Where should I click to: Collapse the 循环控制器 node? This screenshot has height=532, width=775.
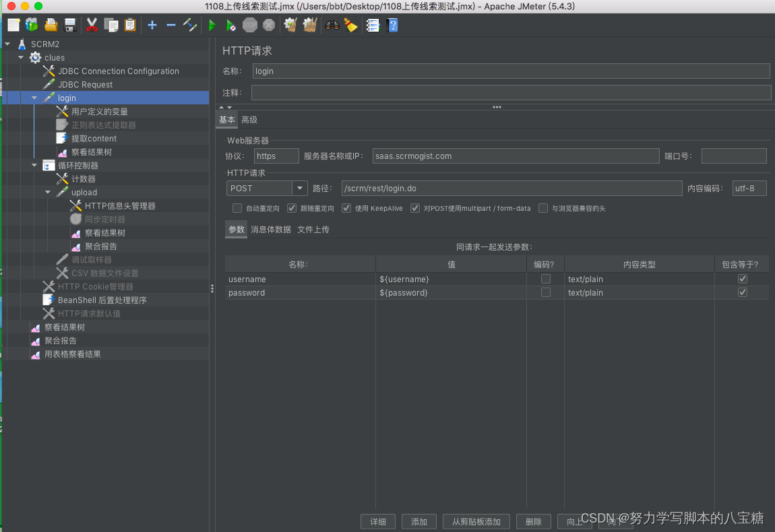(x=34, y=165)
